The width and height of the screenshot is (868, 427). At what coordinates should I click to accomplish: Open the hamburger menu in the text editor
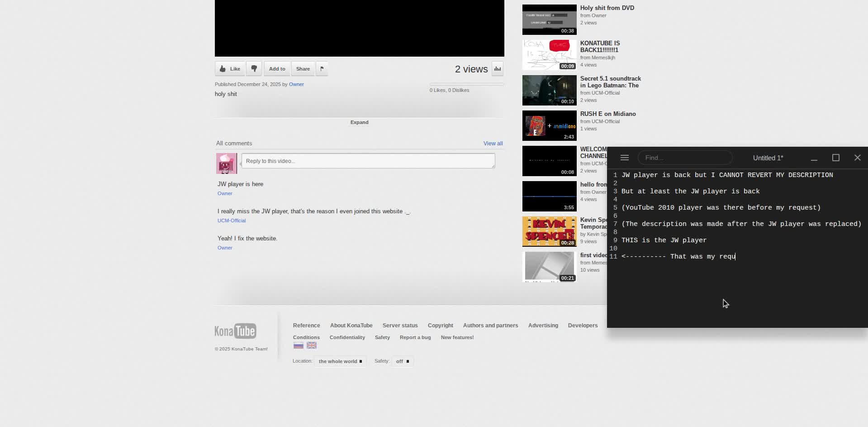624,158
